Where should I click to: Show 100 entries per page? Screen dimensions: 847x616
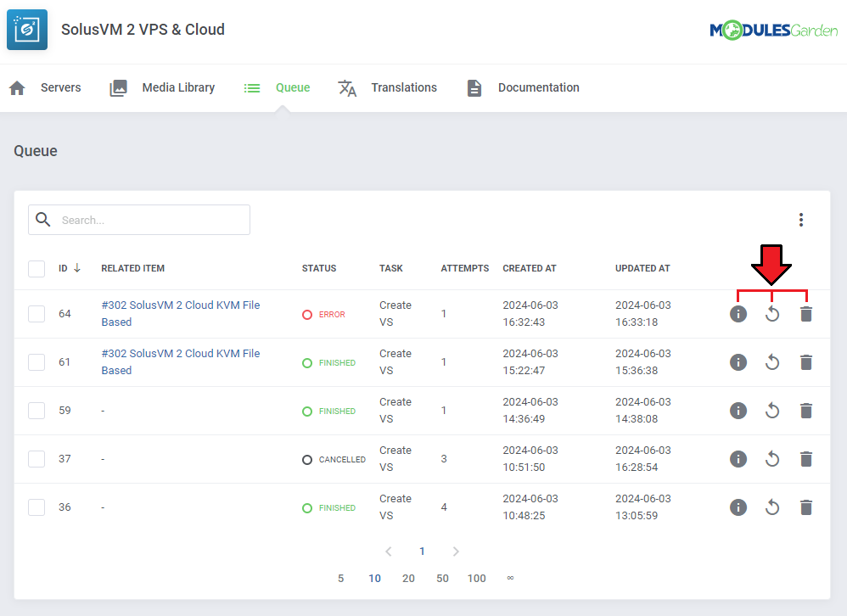476,578
